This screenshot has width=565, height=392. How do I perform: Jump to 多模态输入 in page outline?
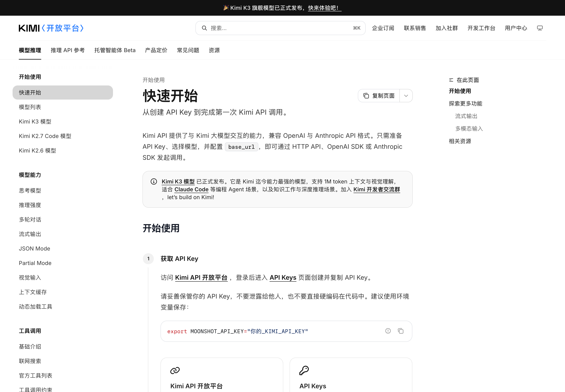coord(469,128)
